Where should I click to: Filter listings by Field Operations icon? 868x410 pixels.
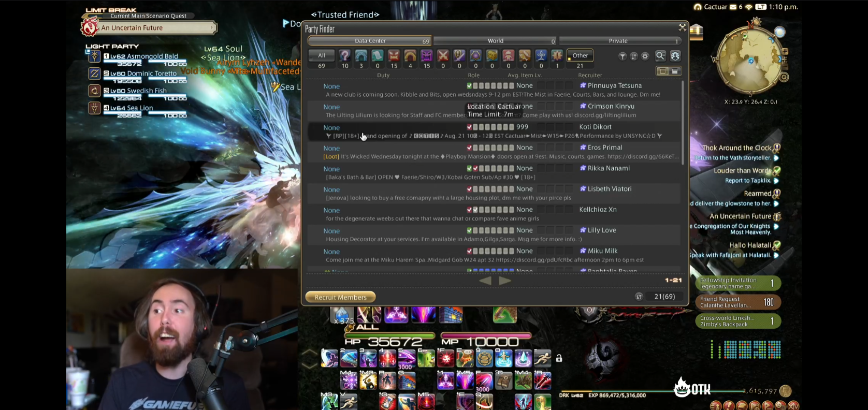point(557,55)
